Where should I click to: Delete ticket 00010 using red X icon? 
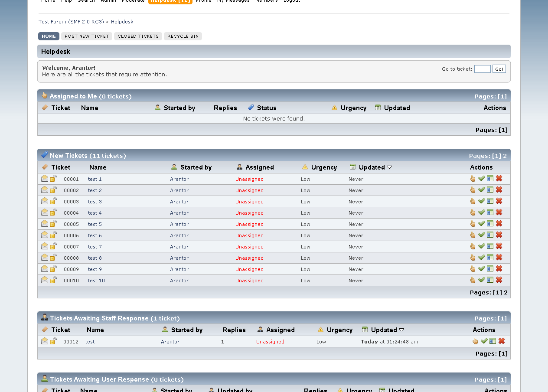coord(499,280)
